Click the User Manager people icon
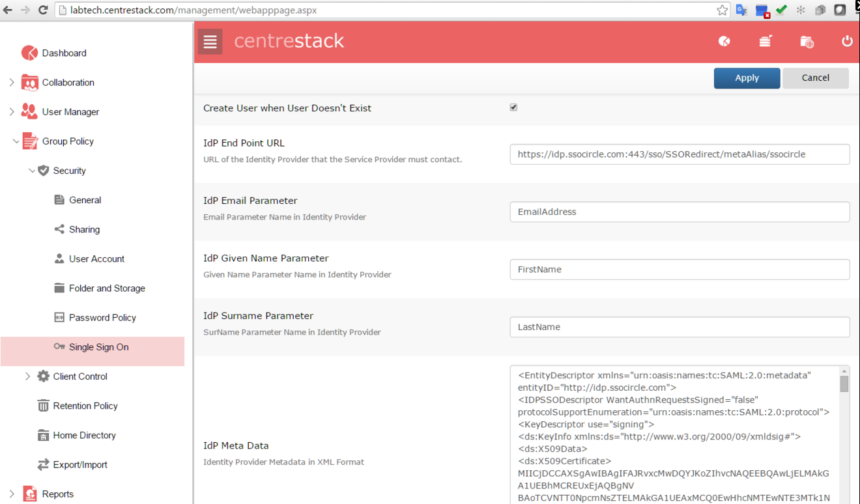 pyautogui.click(x=29, y=111)
